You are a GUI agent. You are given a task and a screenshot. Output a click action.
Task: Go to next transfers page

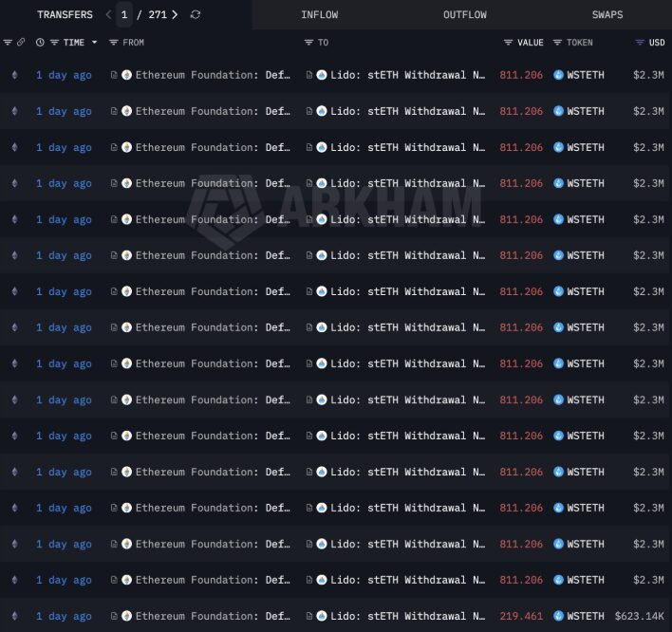(175, 14)
